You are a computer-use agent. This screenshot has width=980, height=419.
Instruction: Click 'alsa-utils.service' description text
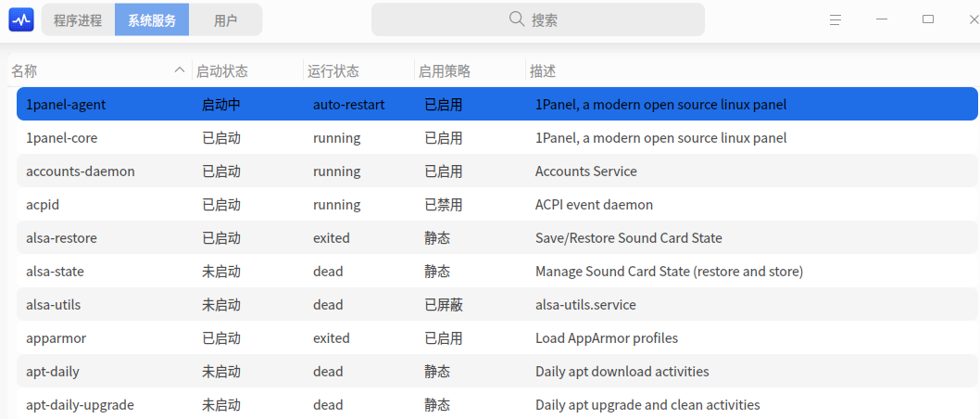pyautogui.click(x=585, y=305)
